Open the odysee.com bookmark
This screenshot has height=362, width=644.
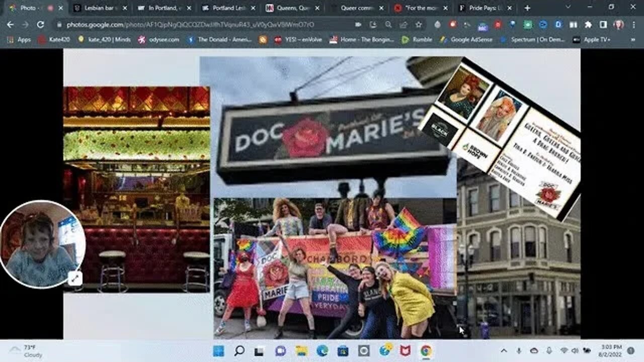[159, 40]
